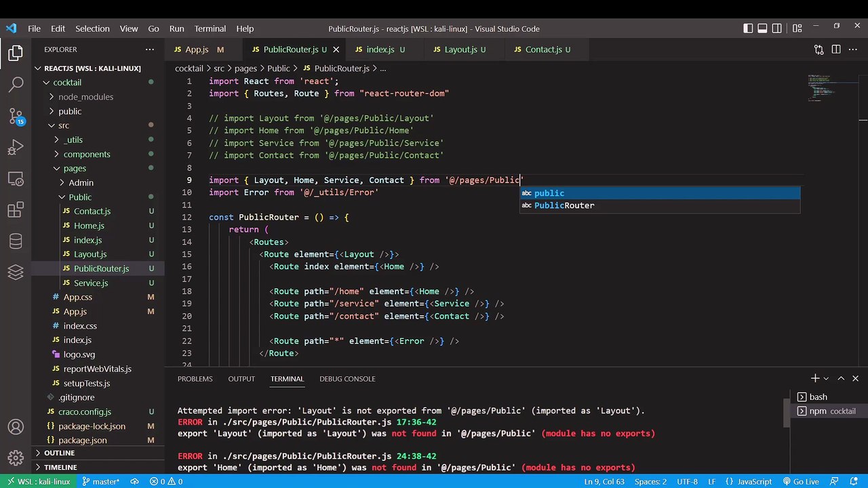Open the Explorer view in activity bar
This screenshot has width=868, height=488.
[x=16, y=53]
